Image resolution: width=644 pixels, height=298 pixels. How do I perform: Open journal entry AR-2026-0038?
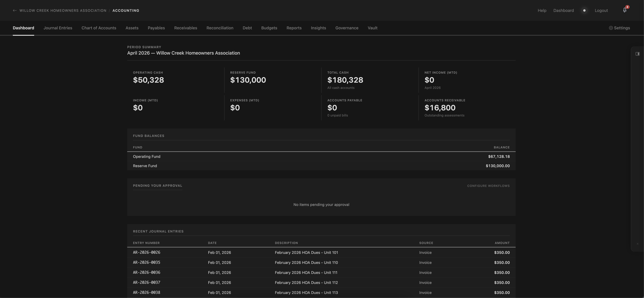tap(147, 292)
